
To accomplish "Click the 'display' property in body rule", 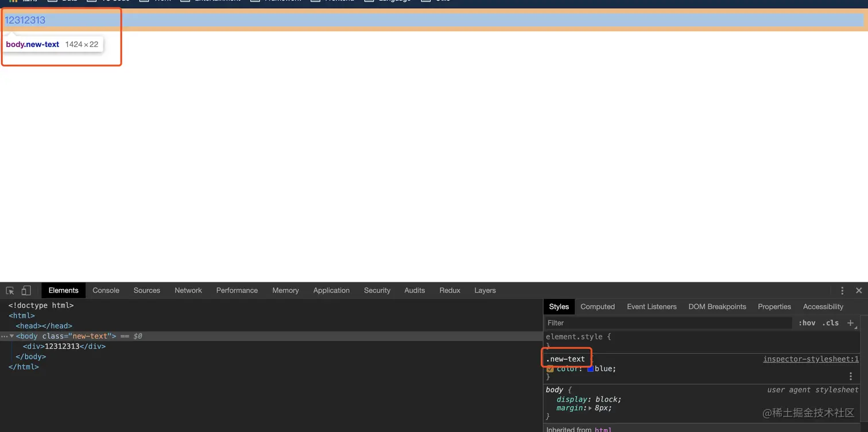I will pyautogui.click(x=572, y=399).
